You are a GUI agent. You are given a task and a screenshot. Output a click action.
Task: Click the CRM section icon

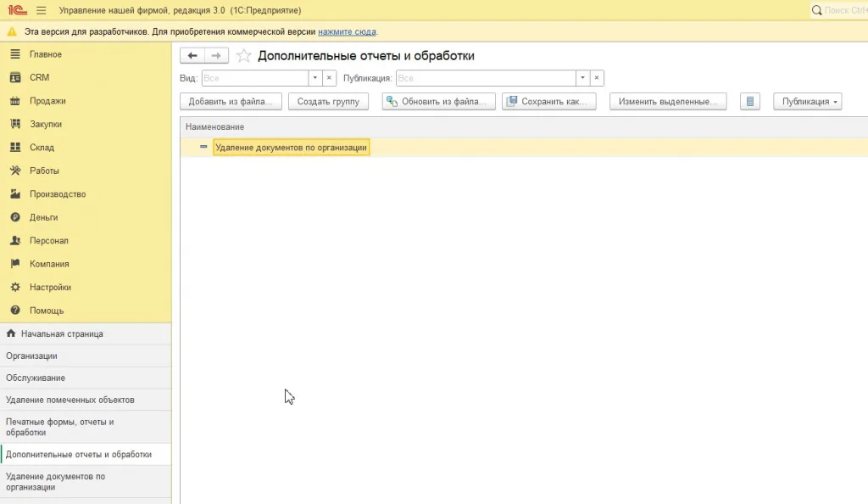[15, 77]
